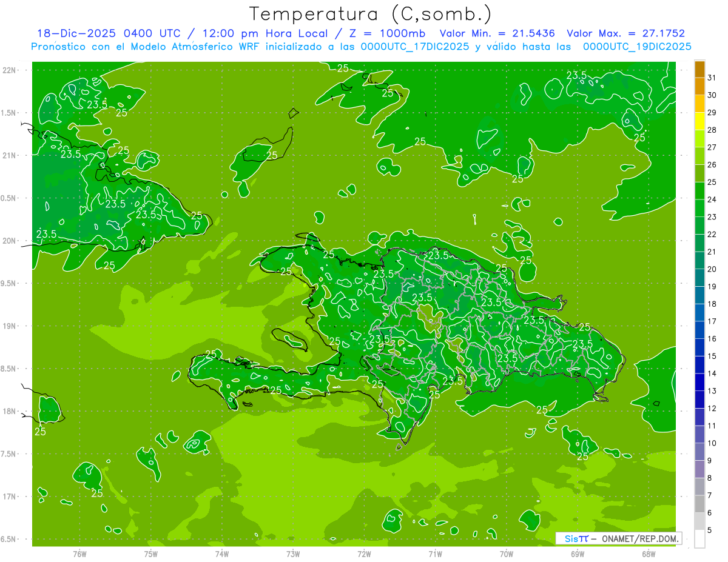Select the '75W' longitude label
The image size is (728, 562).
(x=150, y=554)
